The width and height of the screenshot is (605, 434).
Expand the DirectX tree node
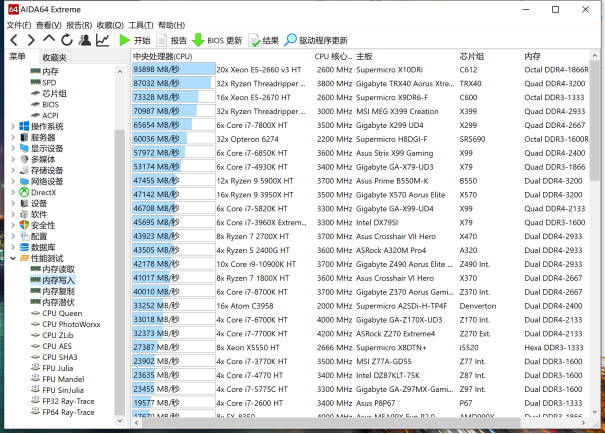[12, 192]
